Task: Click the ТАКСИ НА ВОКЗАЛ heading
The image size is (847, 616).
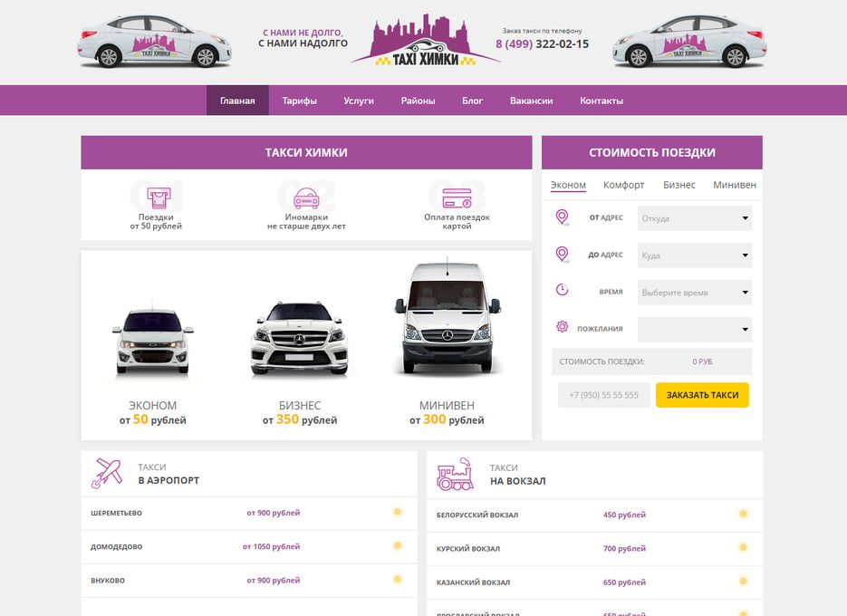Action: click(517, 475)
